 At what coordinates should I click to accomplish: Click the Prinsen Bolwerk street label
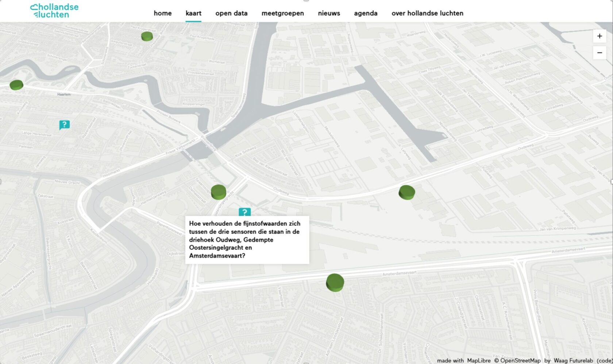[x=169, y=117]
